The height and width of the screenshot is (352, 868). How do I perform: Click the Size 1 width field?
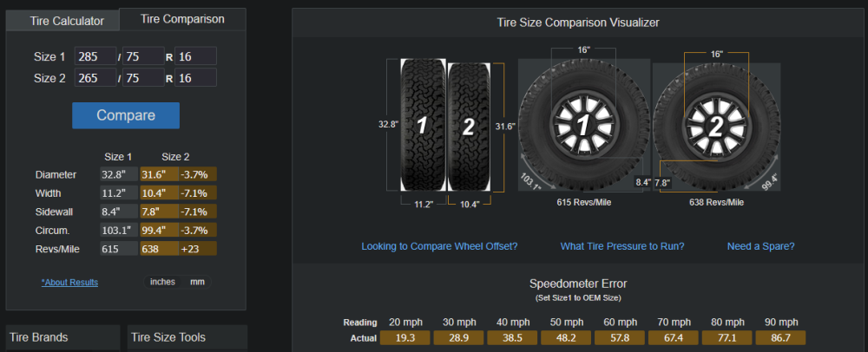tap(95, 56)
